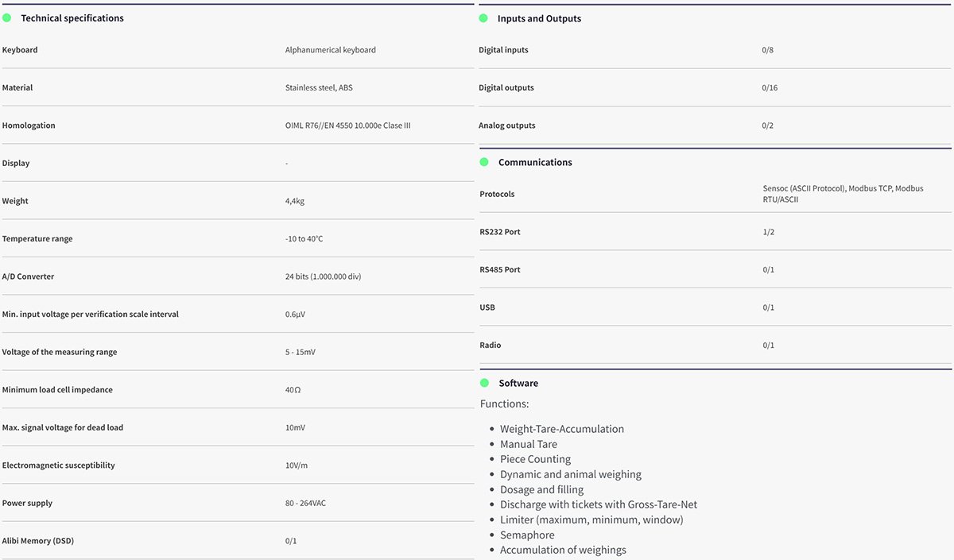The width and height of the screenshot is (954, 560).
Task: Select the OIML R76 homologation value
Action: point(347,126)
